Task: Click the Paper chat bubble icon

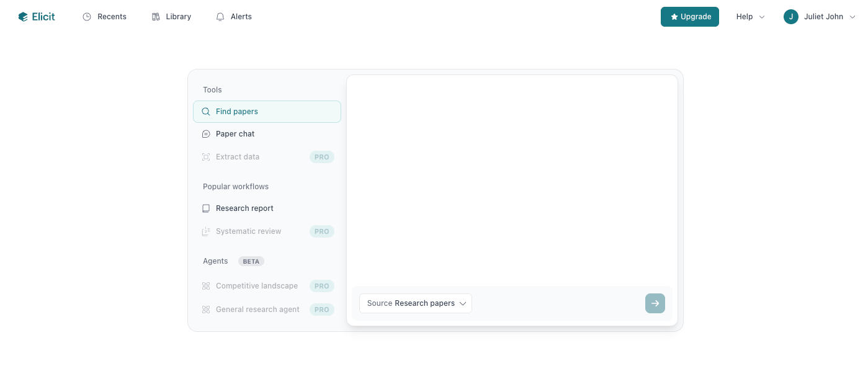Action: tap(205, 133)
